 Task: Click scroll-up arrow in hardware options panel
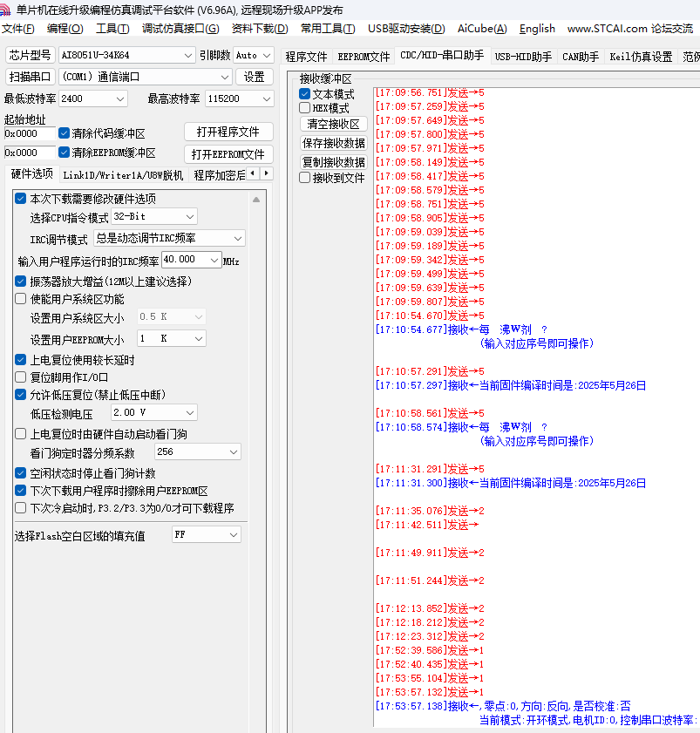[x=256, y=200]
